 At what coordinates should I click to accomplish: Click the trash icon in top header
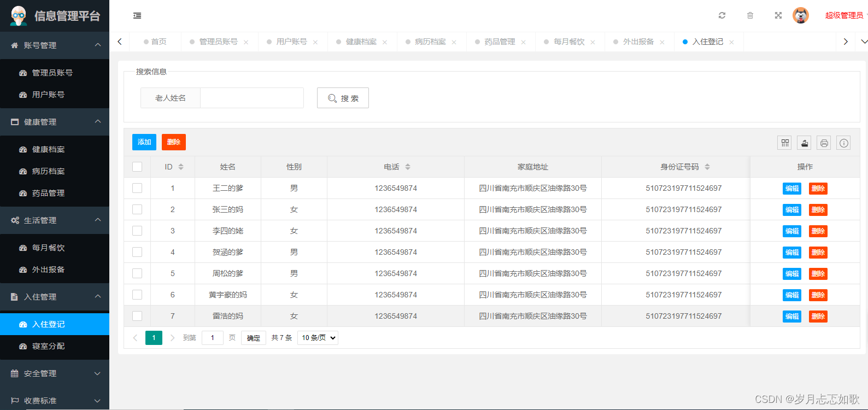click(x=750, y=15)
